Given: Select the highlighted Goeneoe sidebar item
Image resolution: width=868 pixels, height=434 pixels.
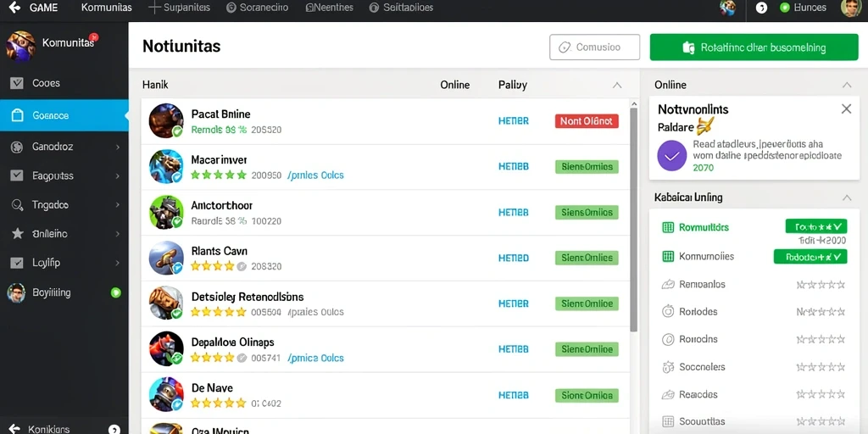Looking at the screenshot, I should point(64,115).
